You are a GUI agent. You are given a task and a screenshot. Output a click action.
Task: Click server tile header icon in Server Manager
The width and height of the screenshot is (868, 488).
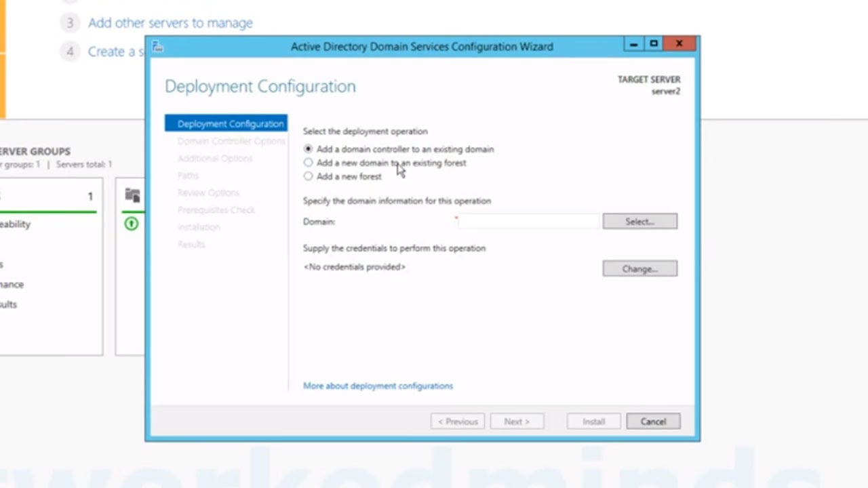coord(132,196)
